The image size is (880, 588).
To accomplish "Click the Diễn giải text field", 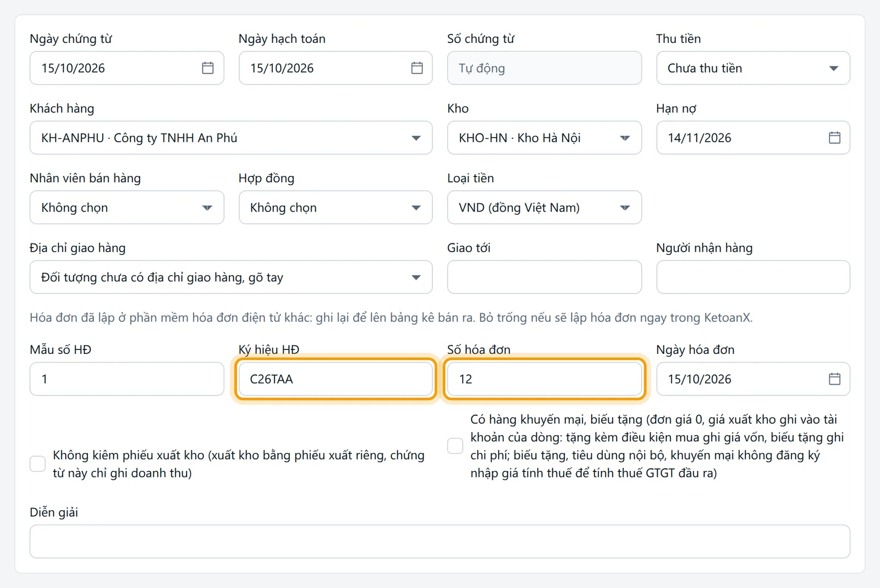I will [439, 541].
